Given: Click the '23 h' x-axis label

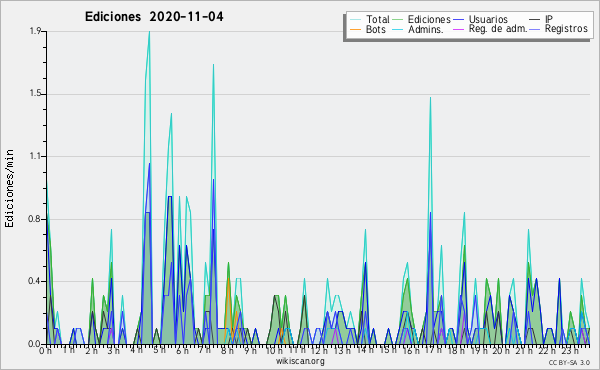Looking at the screenshot, I should click(x=570, y=351).
